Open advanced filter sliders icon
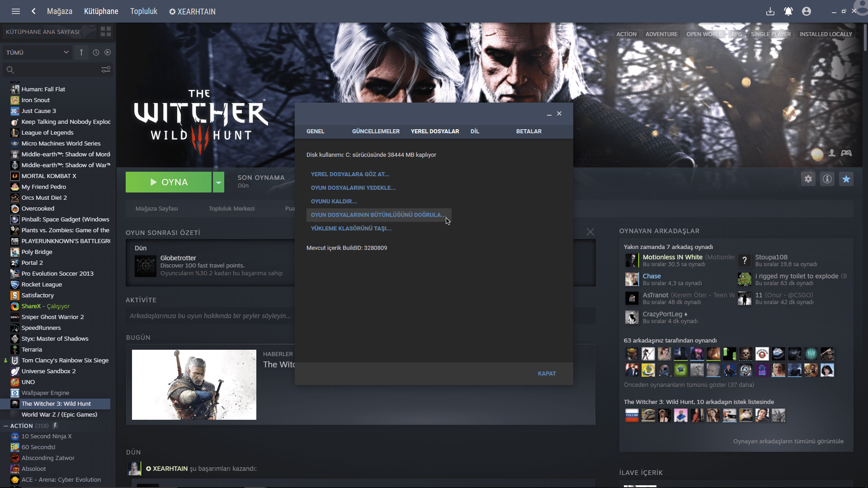868x488 pixels. click(106, 70)
